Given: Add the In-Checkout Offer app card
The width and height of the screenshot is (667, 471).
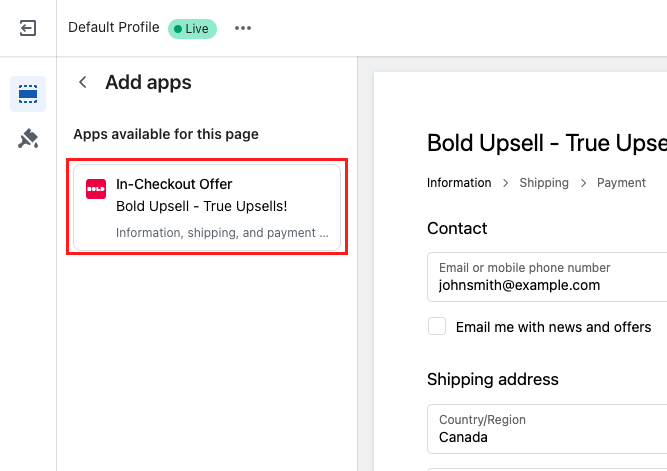Looking at the screenshot, I should [207, 207].
